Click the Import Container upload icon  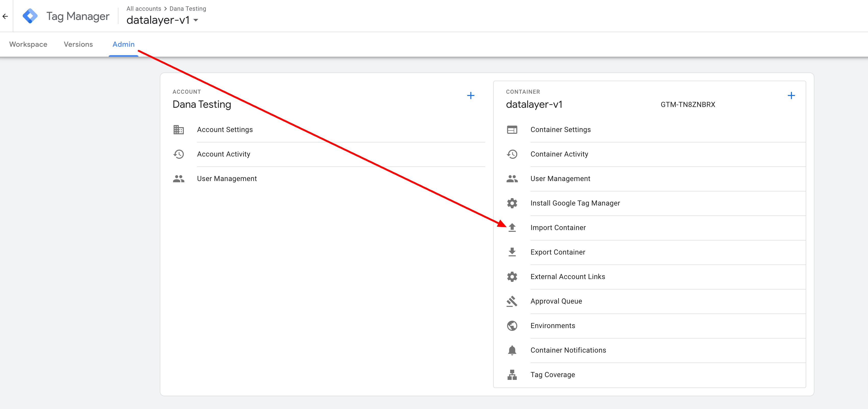(512, 228)
